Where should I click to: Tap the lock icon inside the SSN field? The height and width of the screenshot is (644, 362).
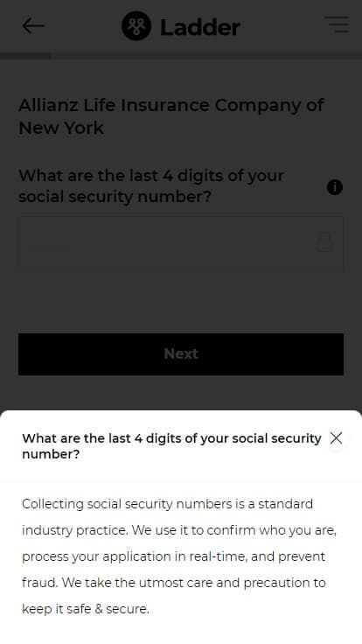[324, 242]
